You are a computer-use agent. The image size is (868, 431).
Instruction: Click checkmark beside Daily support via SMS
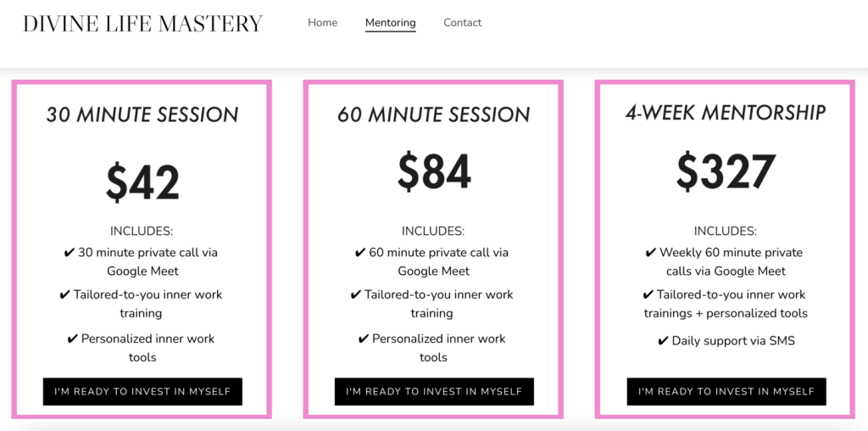click(664, 341)
